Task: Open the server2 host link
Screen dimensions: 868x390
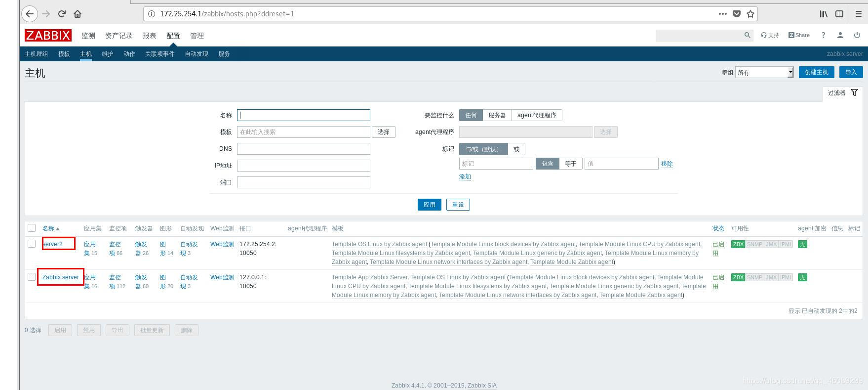Action: (x=53, y=244)
